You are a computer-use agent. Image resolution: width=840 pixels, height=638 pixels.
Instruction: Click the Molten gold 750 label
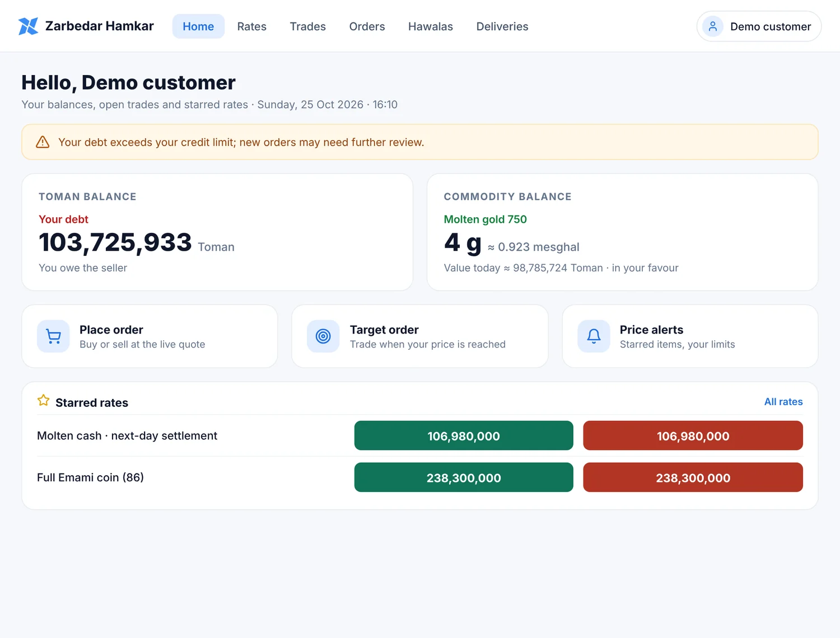point(486,219)
